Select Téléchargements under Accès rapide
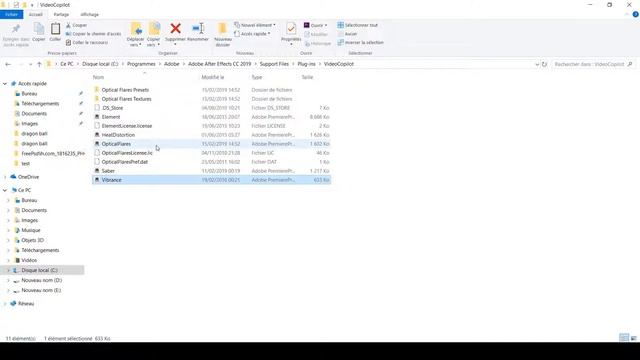The width and height of the screenshot is (640, 360). pyautogui.click(x=40, y=104)
